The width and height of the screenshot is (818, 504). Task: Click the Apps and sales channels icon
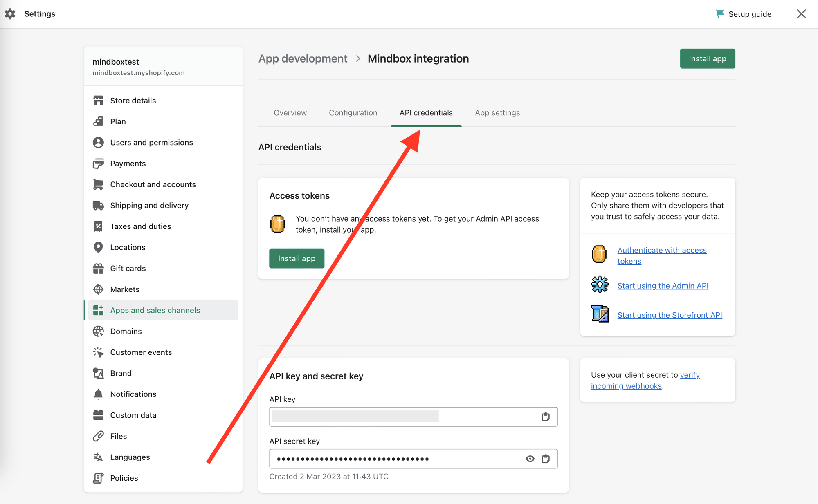98,310
